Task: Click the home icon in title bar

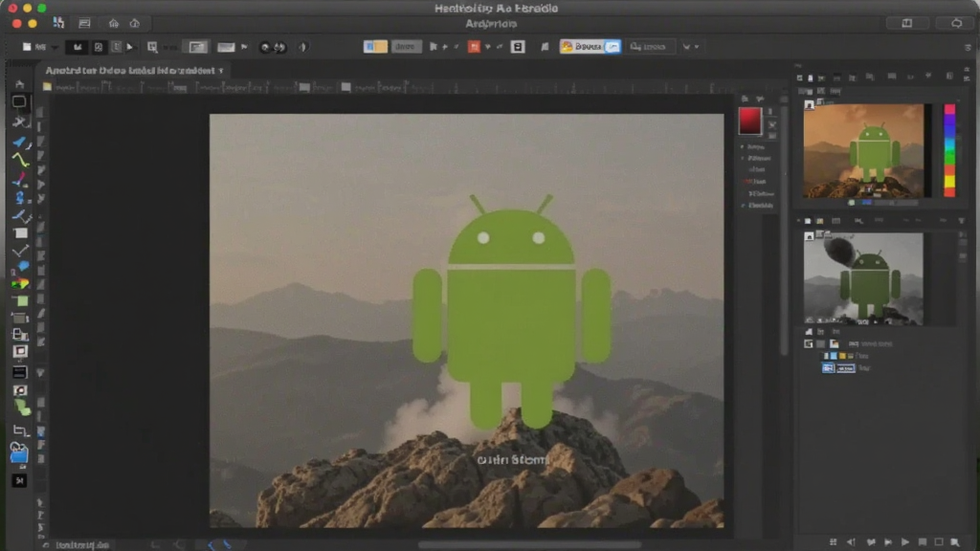Action: point(113,23)
